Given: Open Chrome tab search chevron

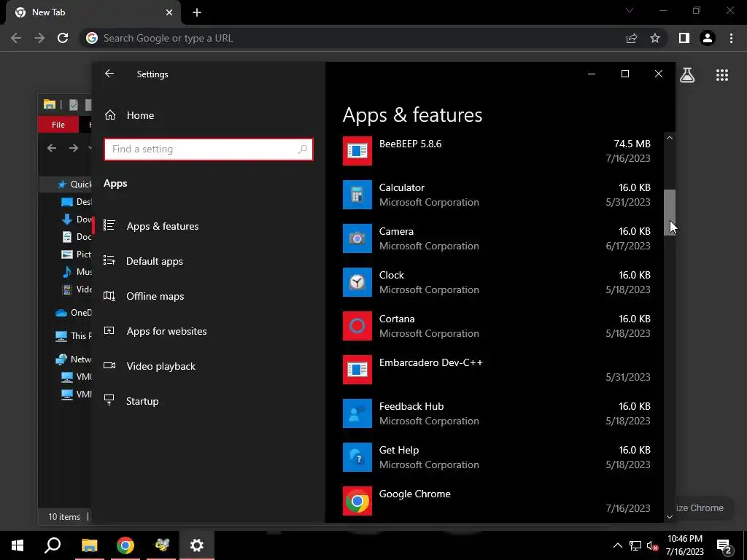Looking at the screenshot, I should (630, 10).
